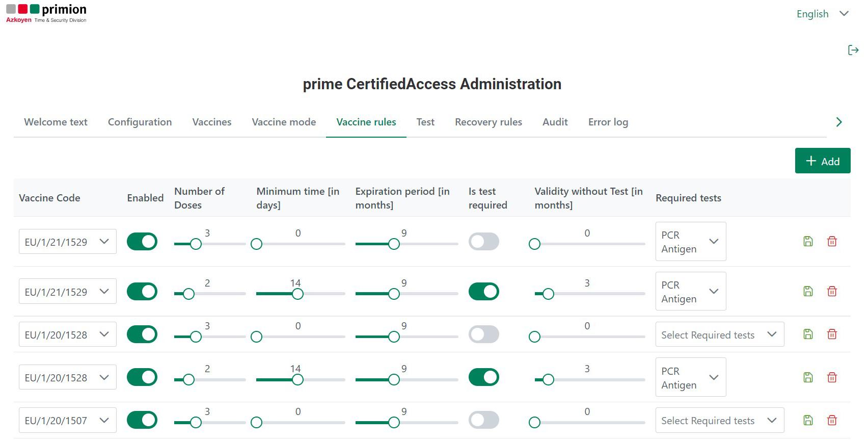
Task: Delete the EU/1/20/1528 rule with 3 doses
Action: click(x=832, y=334)
